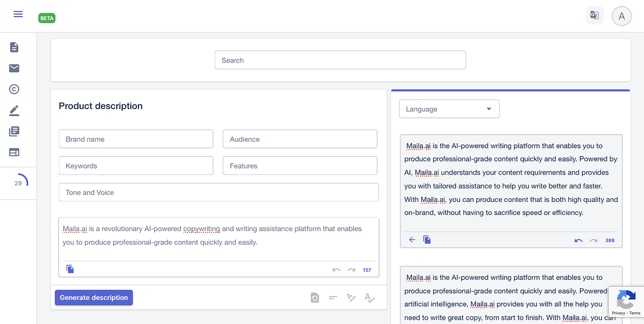Click the Brand name field
644x324 pixels.
[136, 139]
